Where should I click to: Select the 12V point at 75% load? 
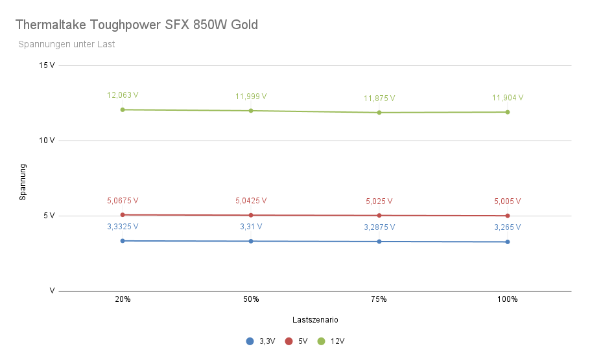(379, 113)
